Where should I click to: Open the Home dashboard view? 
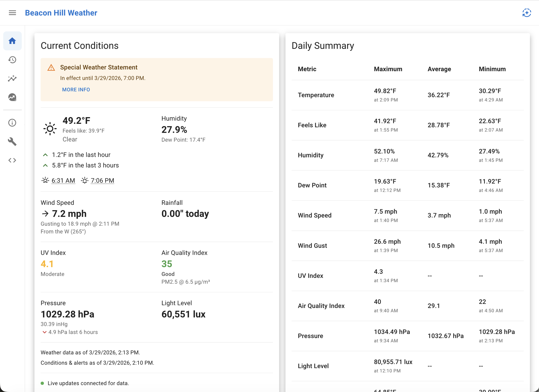[12, 41]
